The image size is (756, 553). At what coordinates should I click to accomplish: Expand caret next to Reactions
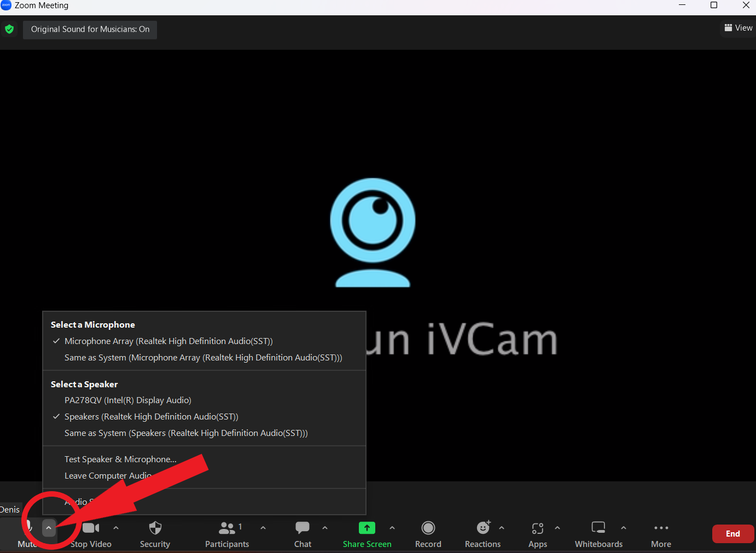502,528
